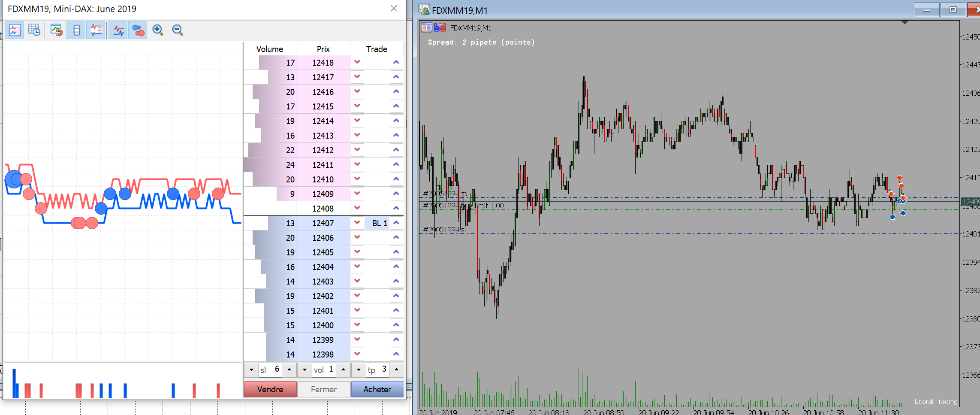
Task: Zoom in on the tick chart
Action: [x=158, y=30]
